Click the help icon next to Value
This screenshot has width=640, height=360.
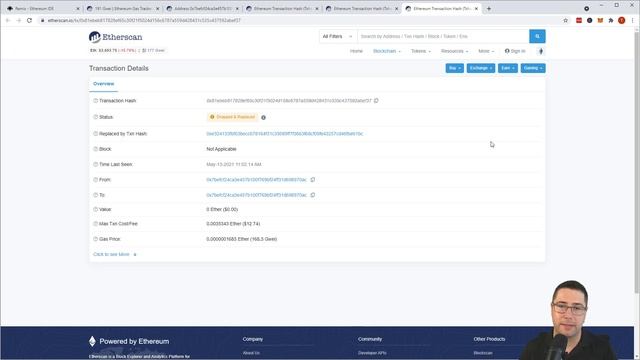click(x=96, y=209)
